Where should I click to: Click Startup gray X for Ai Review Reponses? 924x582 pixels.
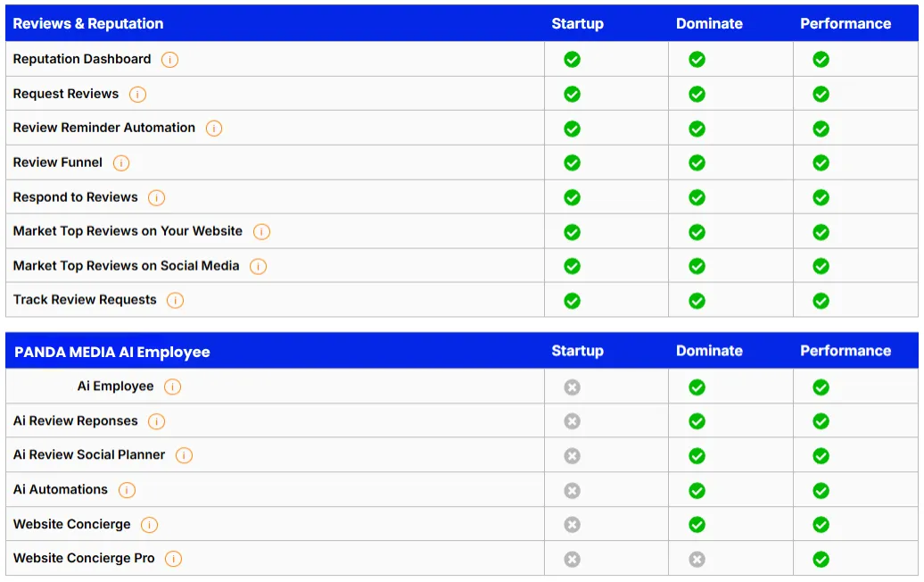tap(573, 421)
